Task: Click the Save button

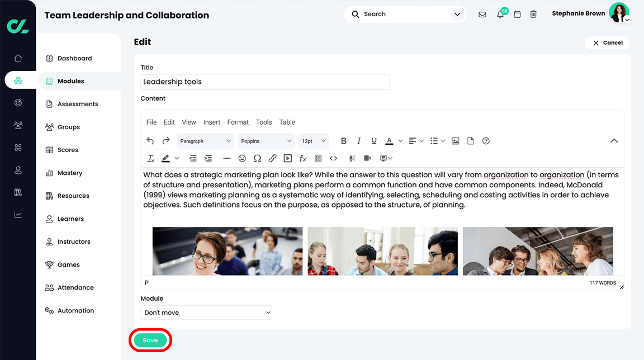Action: click(150, 340)
